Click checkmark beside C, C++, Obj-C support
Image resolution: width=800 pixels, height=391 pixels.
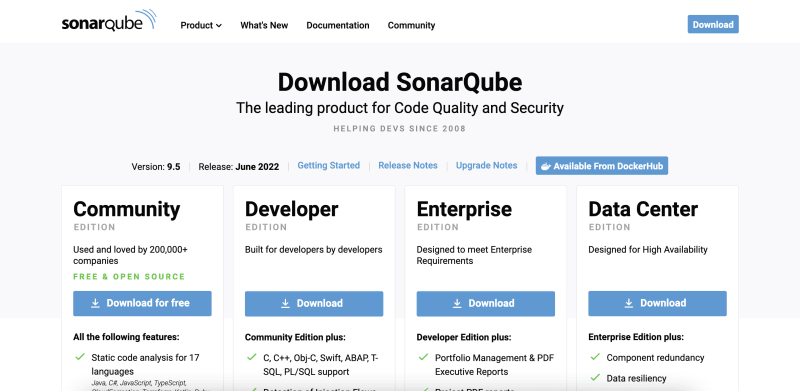point(252,357)
